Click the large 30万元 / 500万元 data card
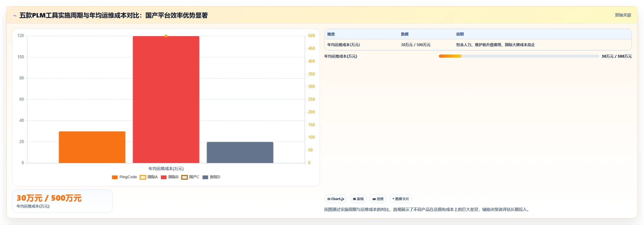The width and height of the screenshot is (644, 225). point(62,201)
